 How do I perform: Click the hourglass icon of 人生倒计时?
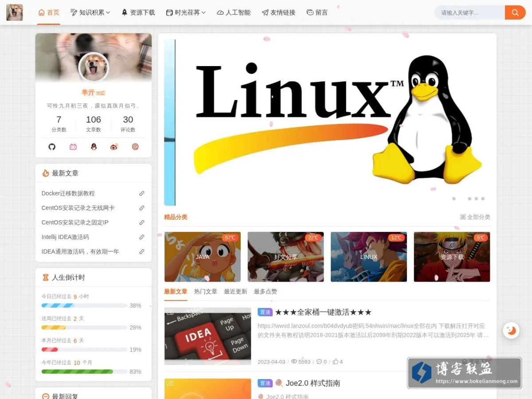tap(46, 278)
